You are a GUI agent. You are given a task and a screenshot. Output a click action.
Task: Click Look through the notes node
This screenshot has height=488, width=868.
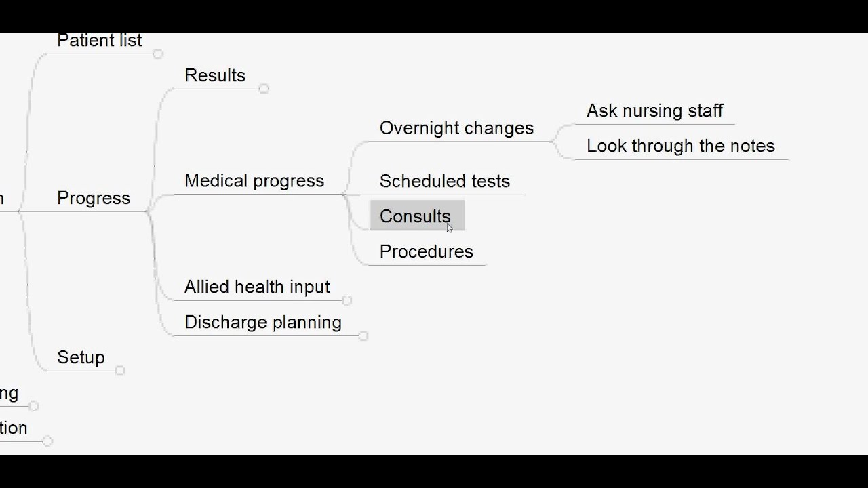680,146
